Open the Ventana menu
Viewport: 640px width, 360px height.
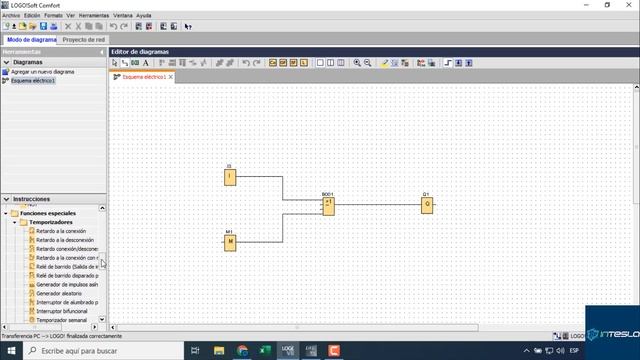point(123,16)
